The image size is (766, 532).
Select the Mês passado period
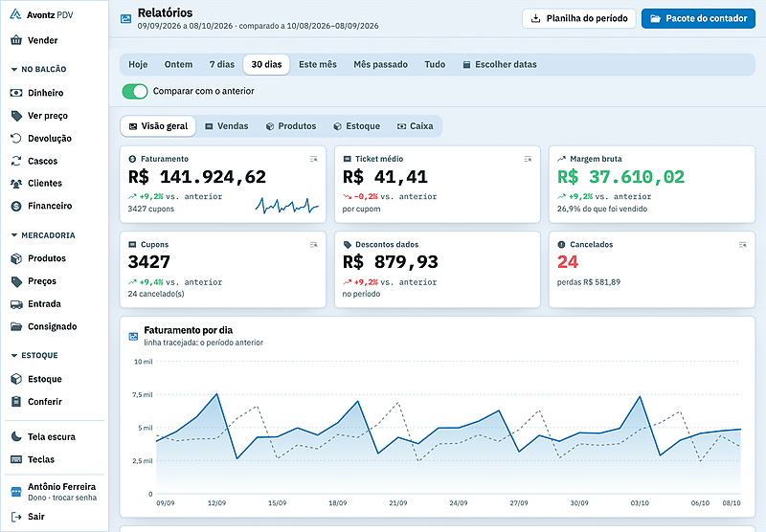pyautogui.click(x=380, y=64)
